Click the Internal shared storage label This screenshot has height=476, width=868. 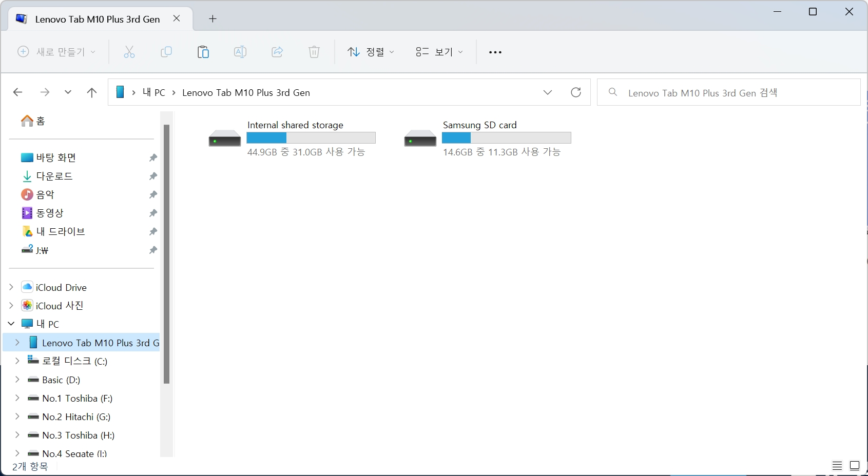coord(295,125)
